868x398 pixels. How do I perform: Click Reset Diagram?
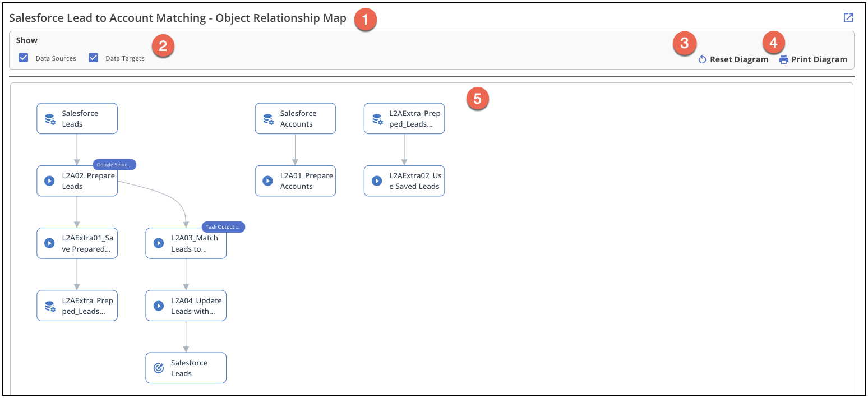pyautogui.click(x=733, y=59)
